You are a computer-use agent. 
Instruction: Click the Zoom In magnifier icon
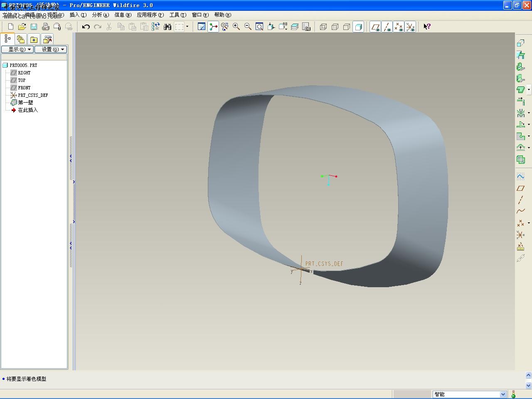click(x=236, y=27)
